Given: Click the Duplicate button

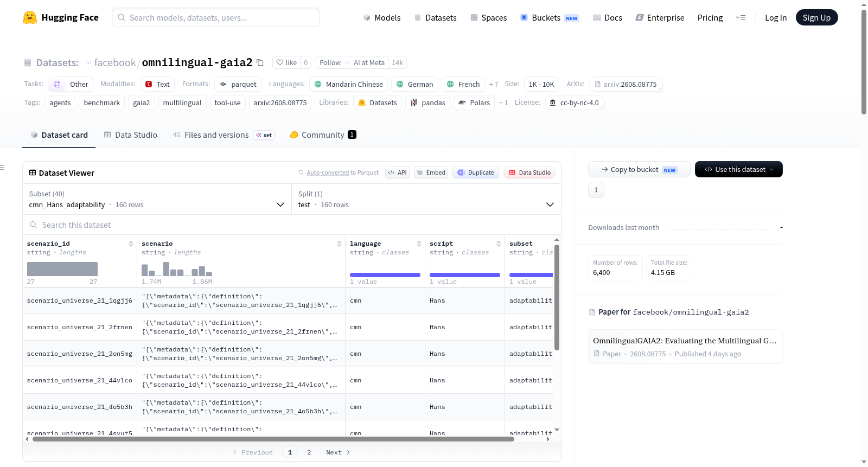Looking at the screenshot, I should tap(476, 172).
